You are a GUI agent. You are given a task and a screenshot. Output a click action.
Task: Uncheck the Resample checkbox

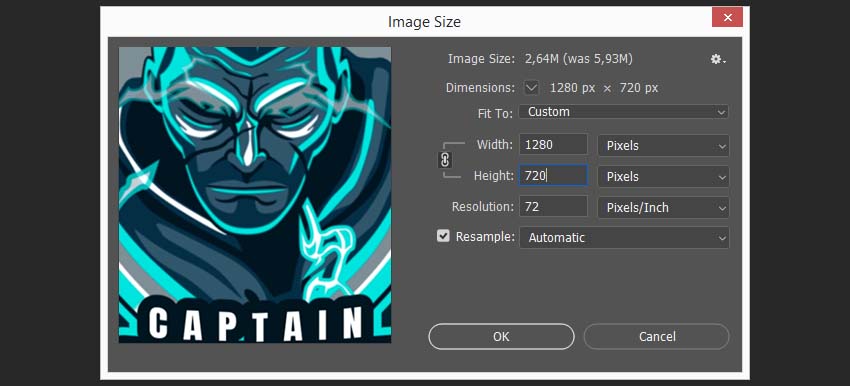coord(443,236)
